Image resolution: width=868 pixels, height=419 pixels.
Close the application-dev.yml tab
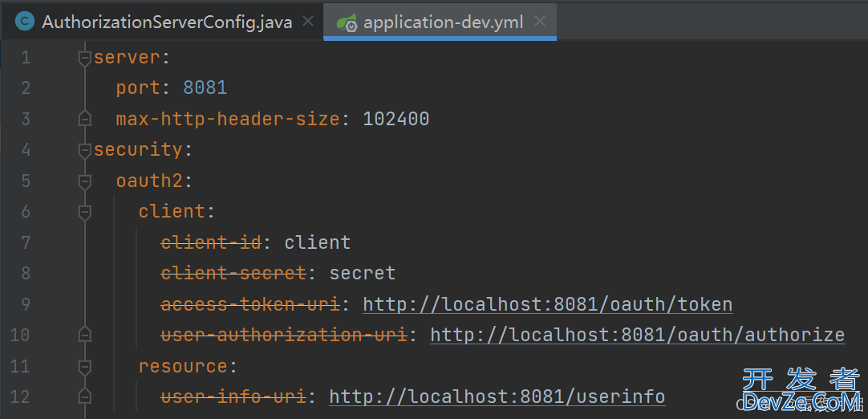point(540,22)
